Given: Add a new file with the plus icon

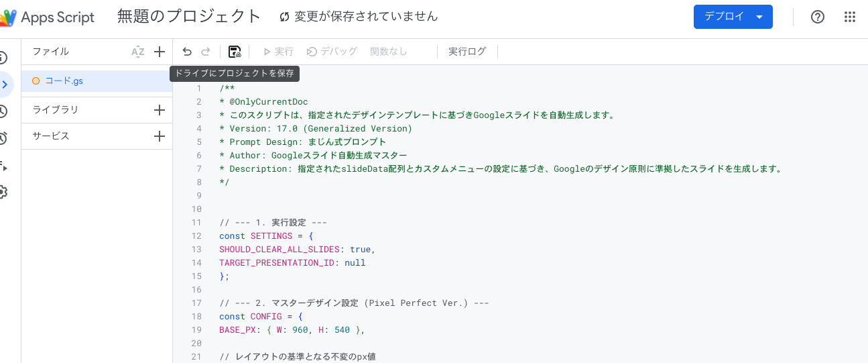Looking at the screenshot, I should tap(160, 52).
